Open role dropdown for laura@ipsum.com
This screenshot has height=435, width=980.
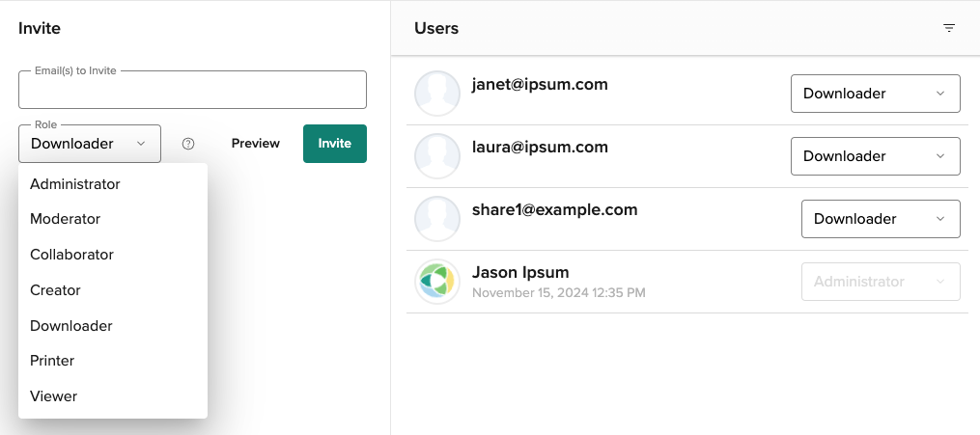875,156
